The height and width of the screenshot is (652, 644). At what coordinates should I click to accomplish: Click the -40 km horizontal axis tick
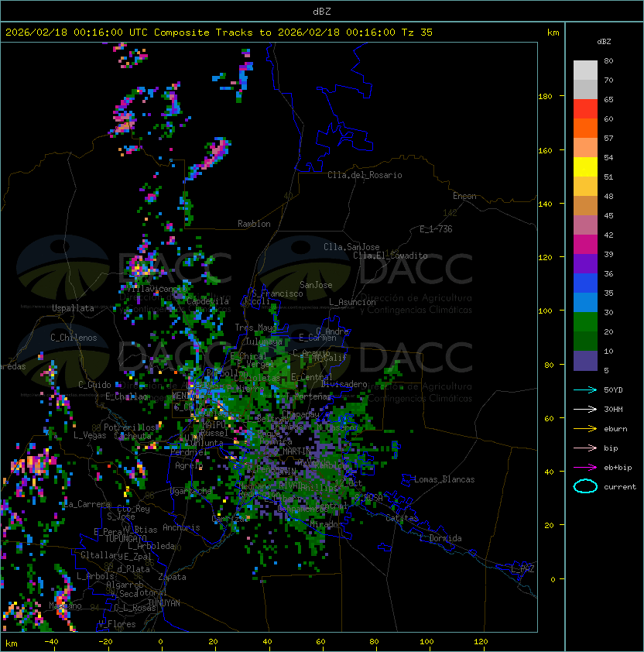click(51, 642)
